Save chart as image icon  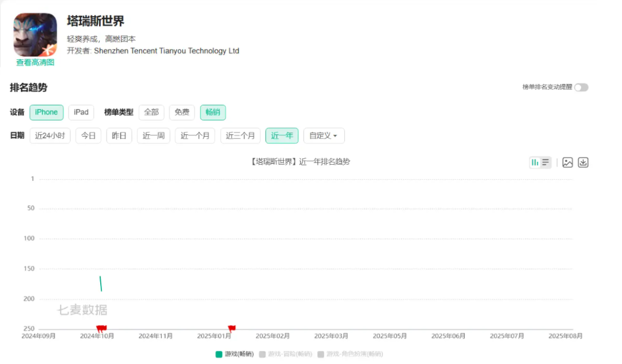[x=567, y=162]
